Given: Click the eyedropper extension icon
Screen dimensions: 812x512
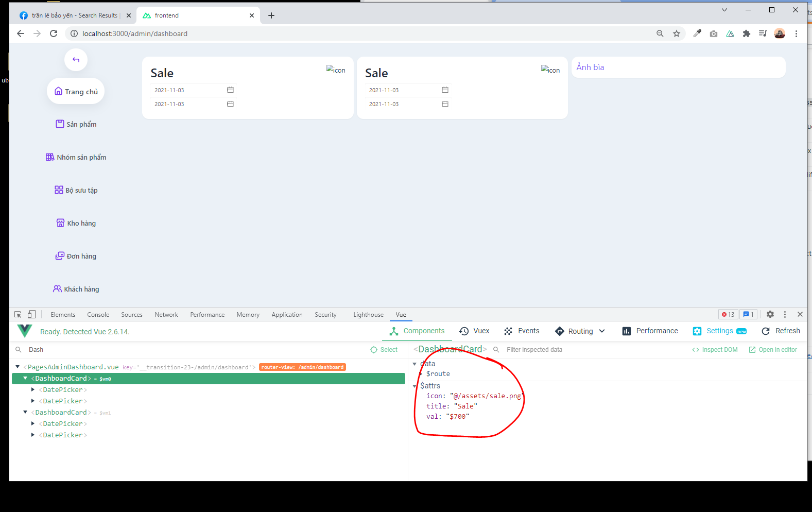Looking at the screenshot, I should (x=697, y=33).
